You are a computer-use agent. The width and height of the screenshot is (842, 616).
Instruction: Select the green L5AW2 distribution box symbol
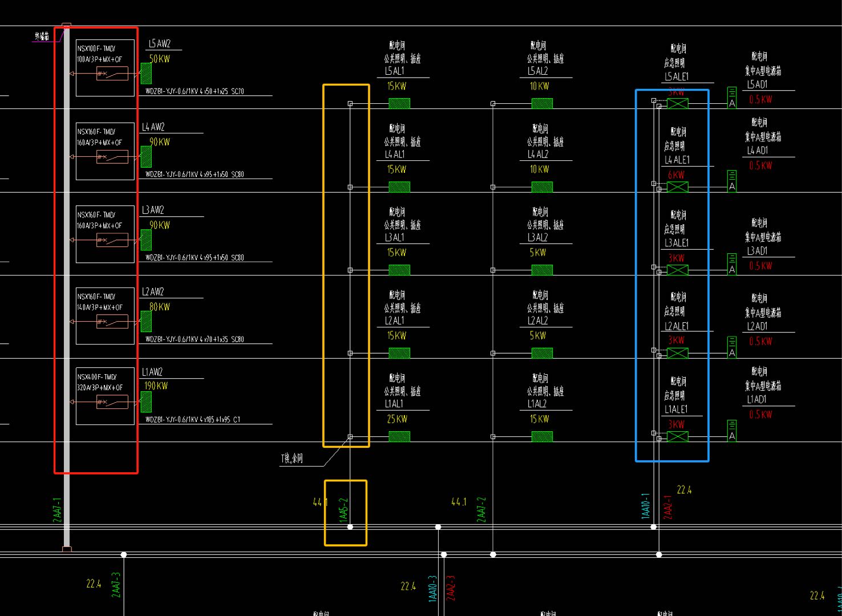146,74
